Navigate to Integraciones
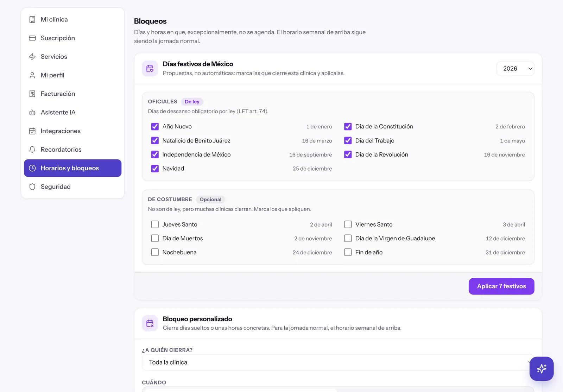This screenshot has width=563, height=392. tap(72, 131)
